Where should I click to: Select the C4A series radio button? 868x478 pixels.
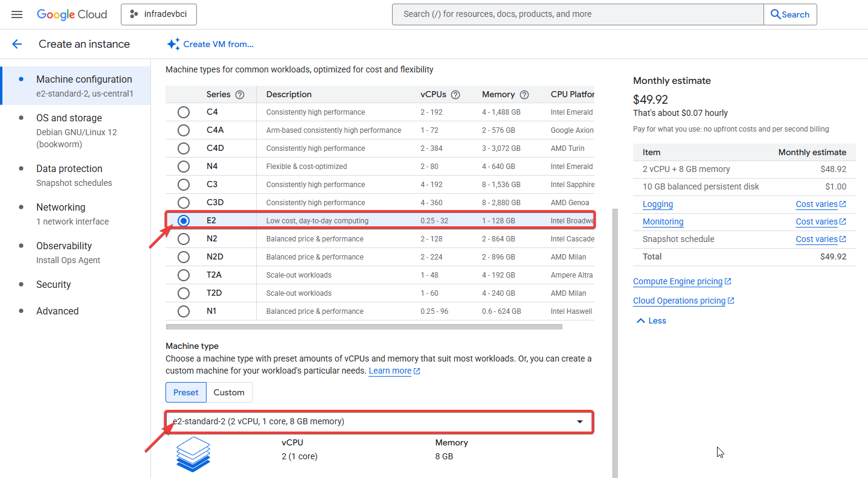pos(184,130)
